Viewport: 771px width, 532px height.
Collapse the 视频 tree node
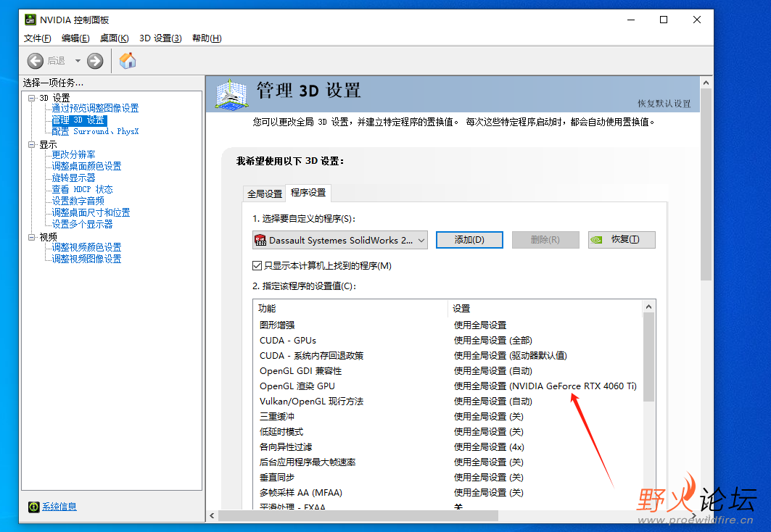point(32,237)
